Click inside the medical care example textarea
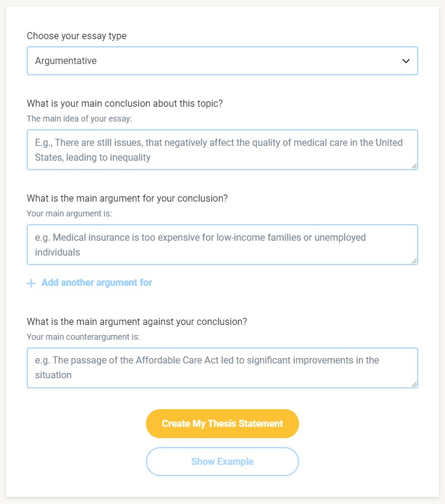Screen dimensions: 445x504 (223, 149)
